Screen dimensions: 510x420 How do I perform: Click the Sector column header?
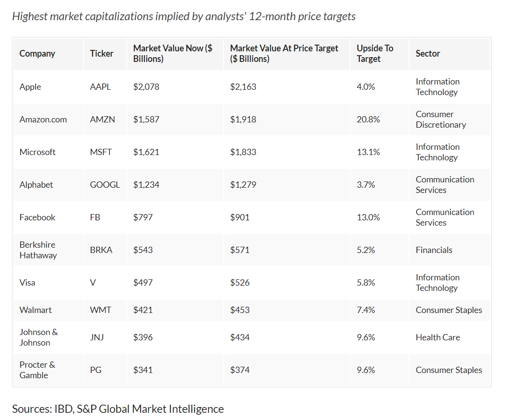[x=428, y=54]
